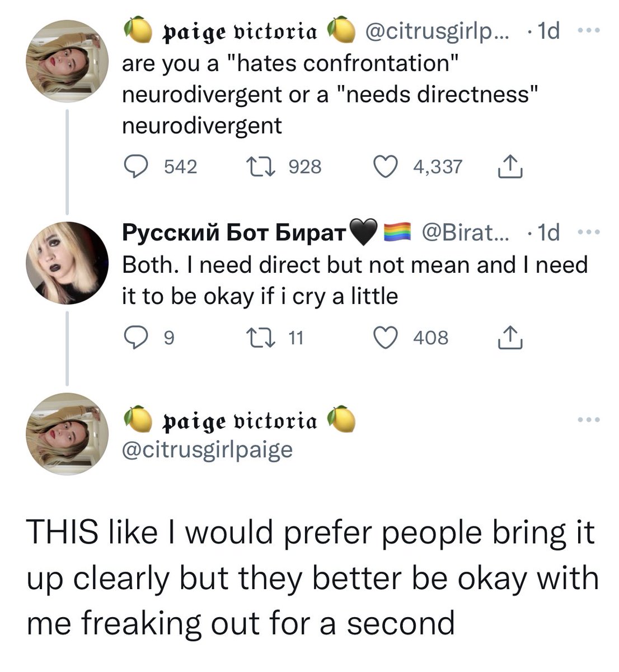
Task: Open more options on the bottom tweet
Action: (589, 419)
